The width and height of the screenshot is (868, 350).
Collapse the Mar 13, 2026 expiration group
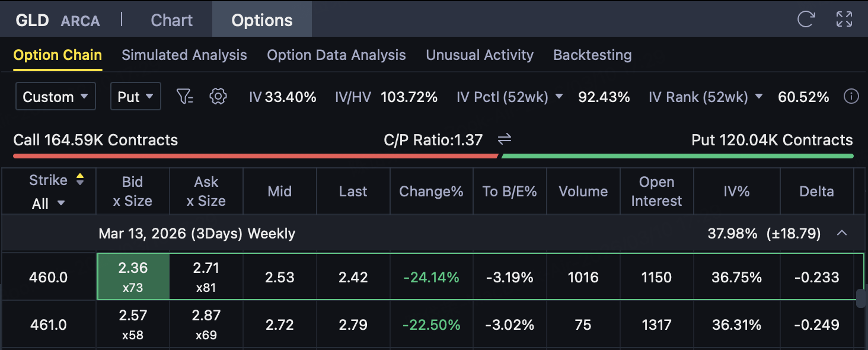[x=841, y=234]
